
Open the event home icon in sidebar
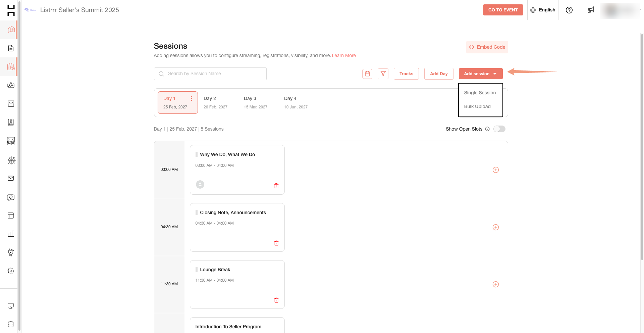pyautogui.click(x=11, y=30)
